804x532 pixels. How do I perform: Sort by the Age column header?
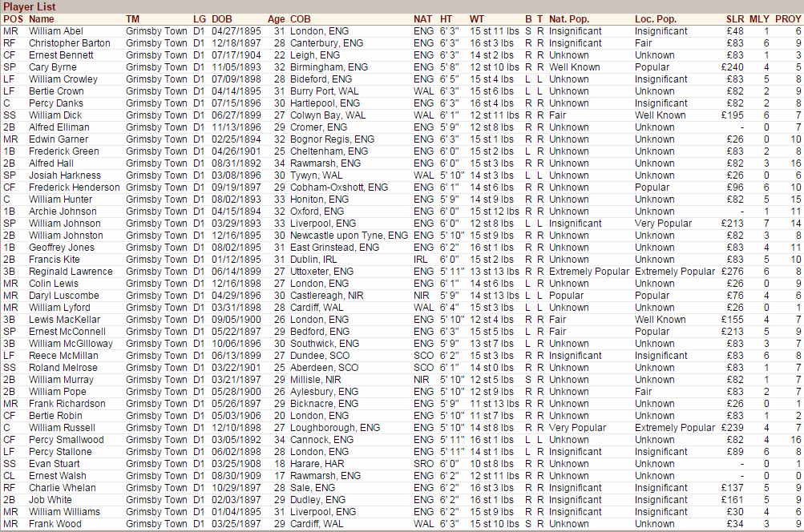tap(276, 19)
